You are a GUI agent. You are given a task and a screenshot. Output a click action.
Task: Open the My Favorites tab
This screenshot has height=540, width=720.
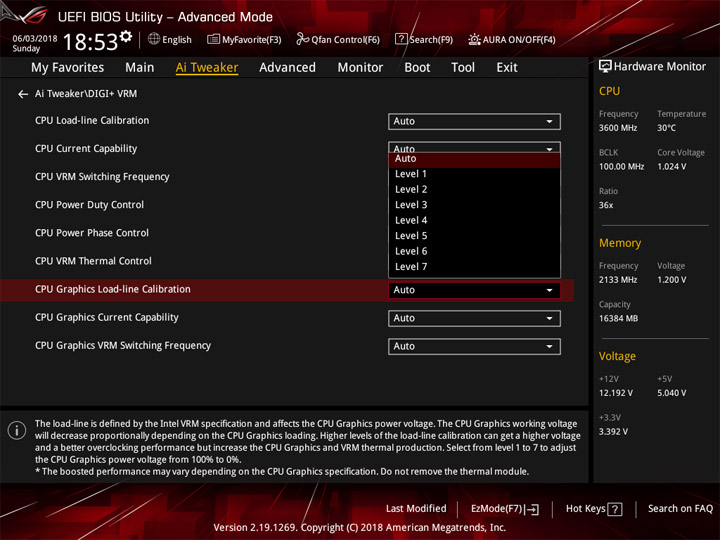(x=68, y=68)
